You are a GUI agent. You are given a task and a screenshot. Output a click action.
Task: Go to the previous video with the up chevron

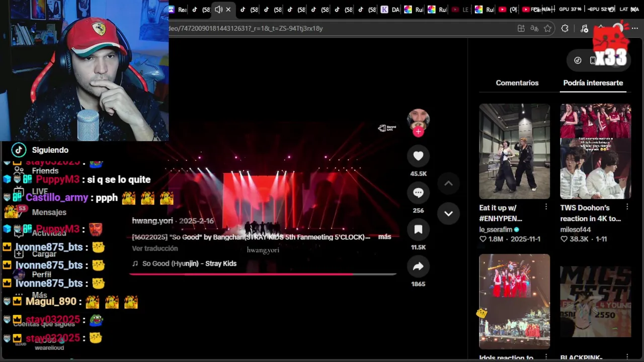pyautogui.click(x=448, y=184)
